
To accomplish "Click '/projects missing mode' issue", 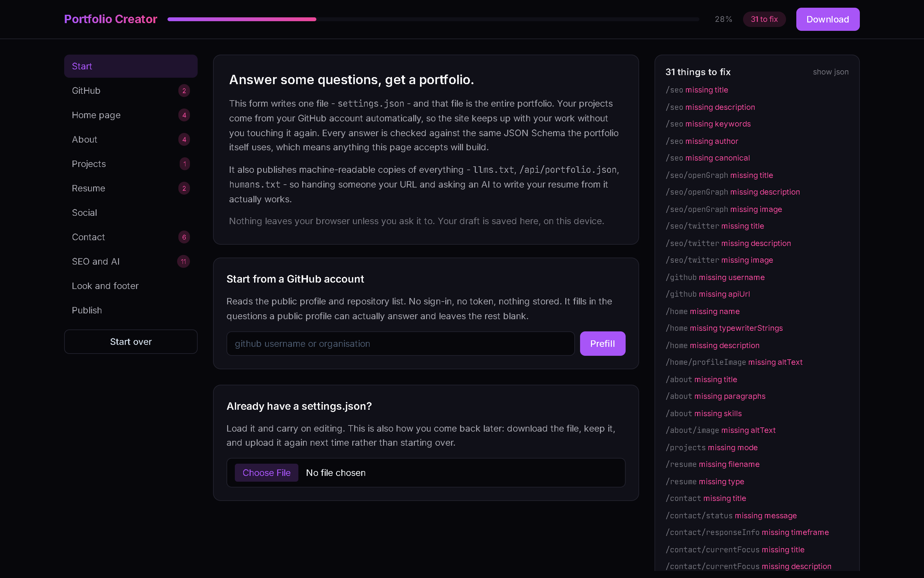I will pos(712,447).
